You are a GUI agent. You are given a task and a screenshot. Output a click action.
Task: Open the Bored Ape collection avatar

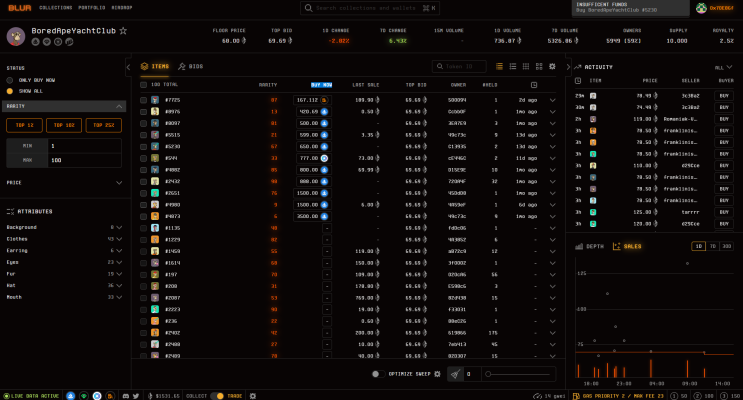click(x=16, y=36)
